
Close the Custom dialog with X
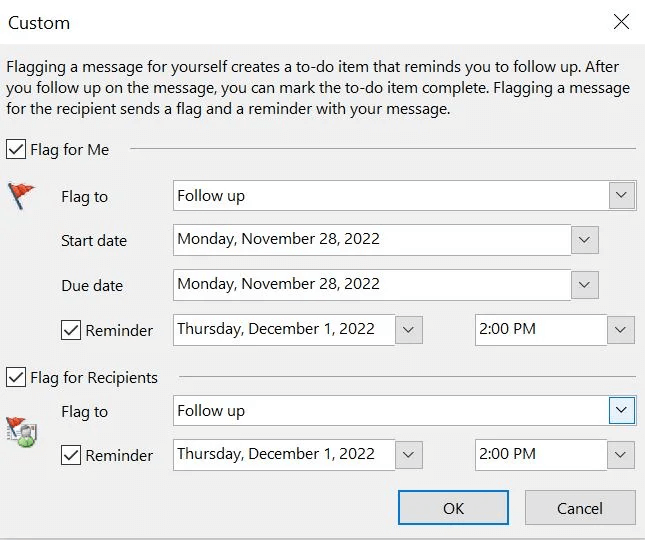tap(621, 21)
